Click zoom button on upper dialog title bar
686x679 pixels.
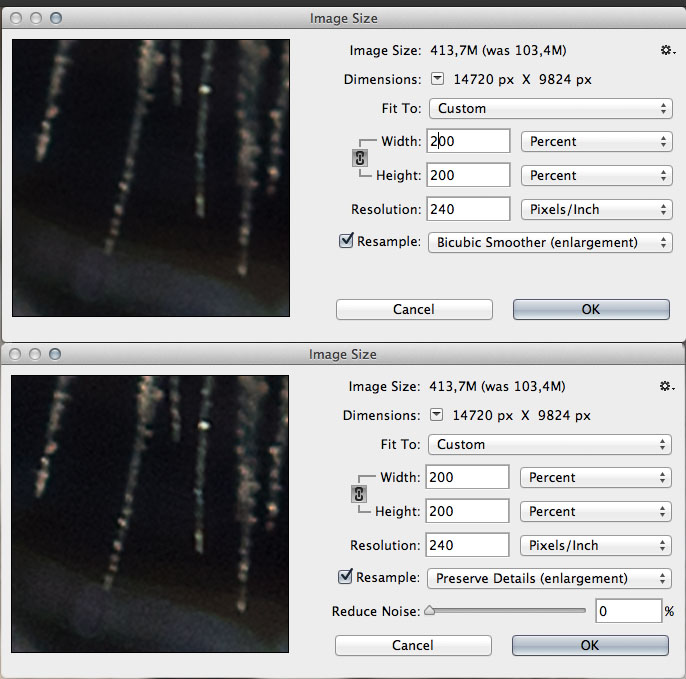click(x=56, y=18)
